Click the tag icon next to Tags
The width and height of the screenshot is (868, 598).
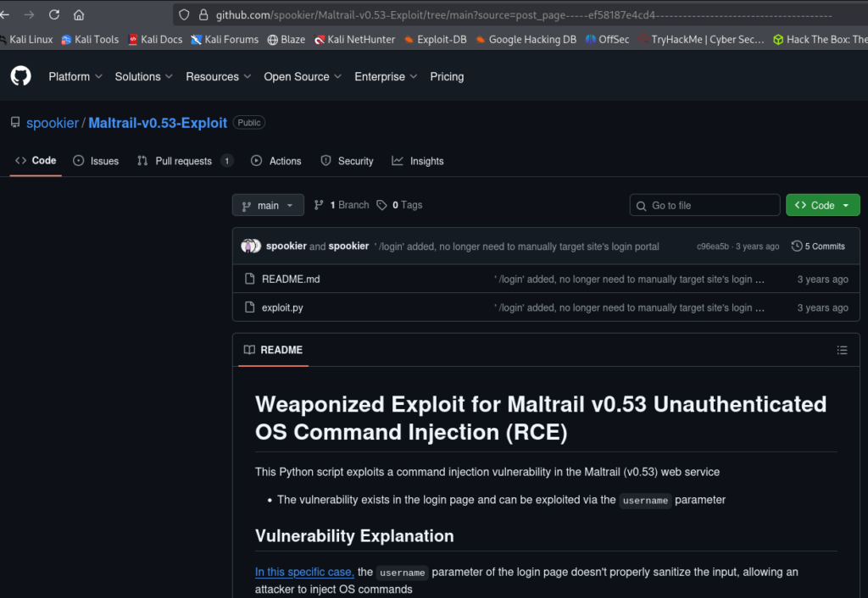click(x=382, y=205)
